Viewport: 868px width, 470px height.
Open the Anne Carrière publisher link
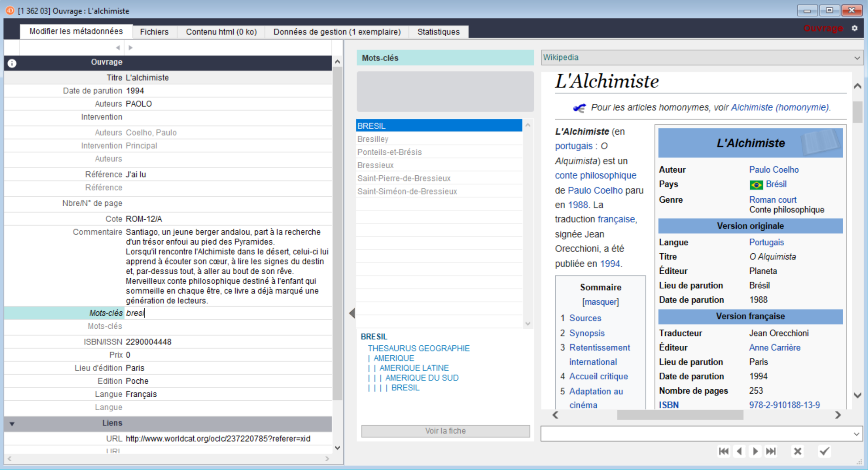[x=775, y=347]
